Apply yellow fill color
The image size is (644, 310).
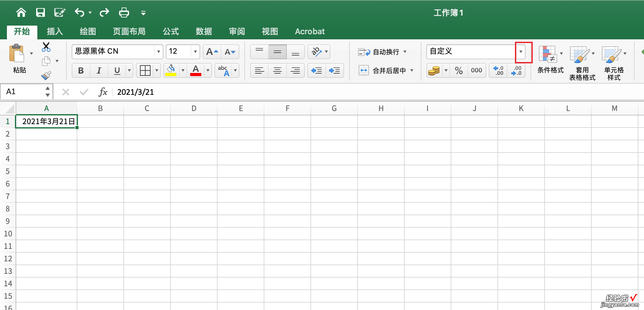pos(171,70)
